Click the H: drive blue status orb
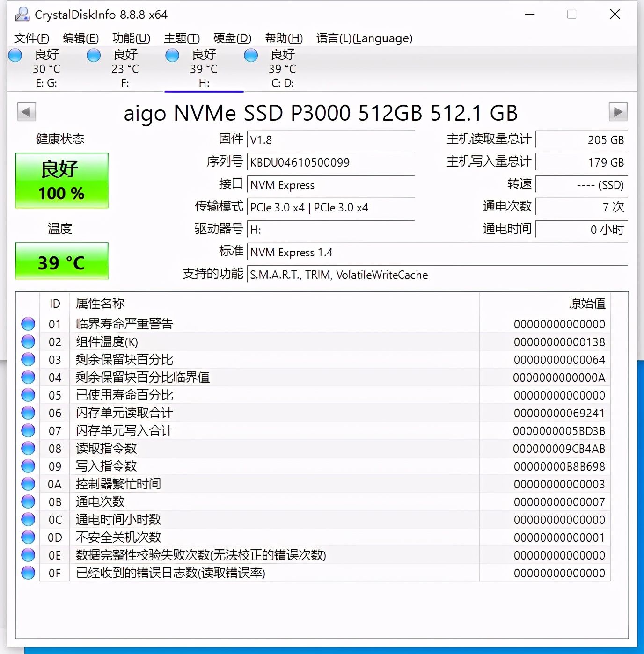 [172, 55]
